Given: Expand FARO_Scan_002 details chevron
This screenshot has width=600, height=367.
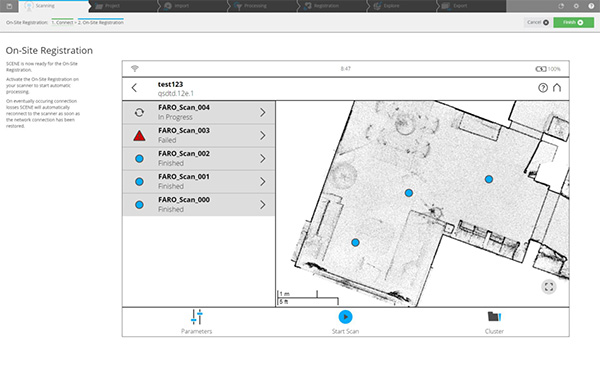Looking at the screenshot, I should (x=262, y=158).
